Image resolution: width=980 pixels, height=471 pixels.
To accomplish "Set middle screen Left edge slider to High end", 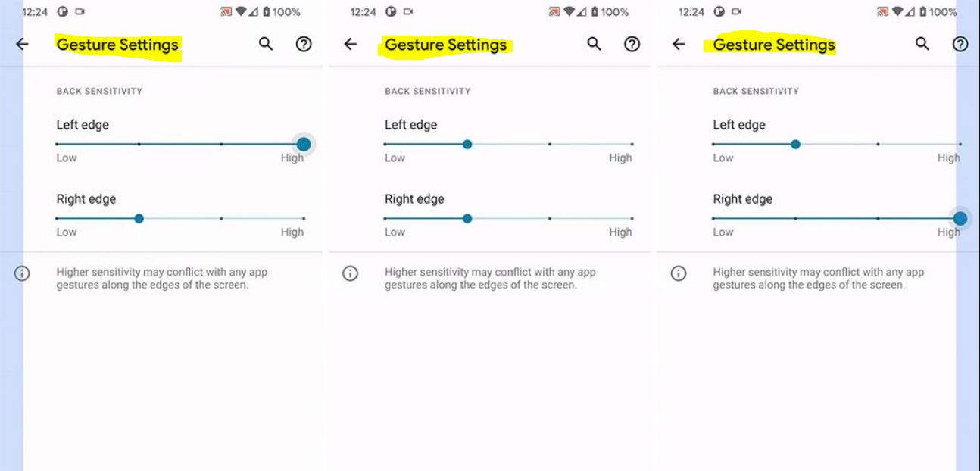I will [x=632, y=144].
